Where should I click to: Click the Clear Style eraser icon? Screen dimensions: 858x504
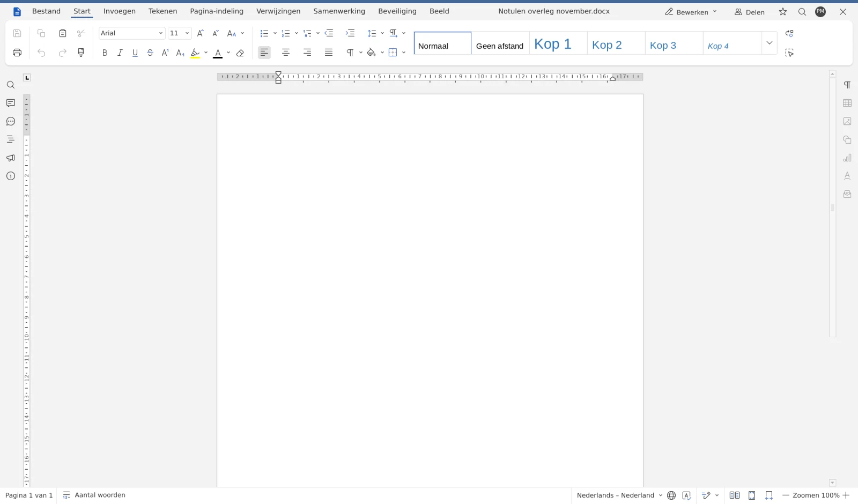[240, 53]
